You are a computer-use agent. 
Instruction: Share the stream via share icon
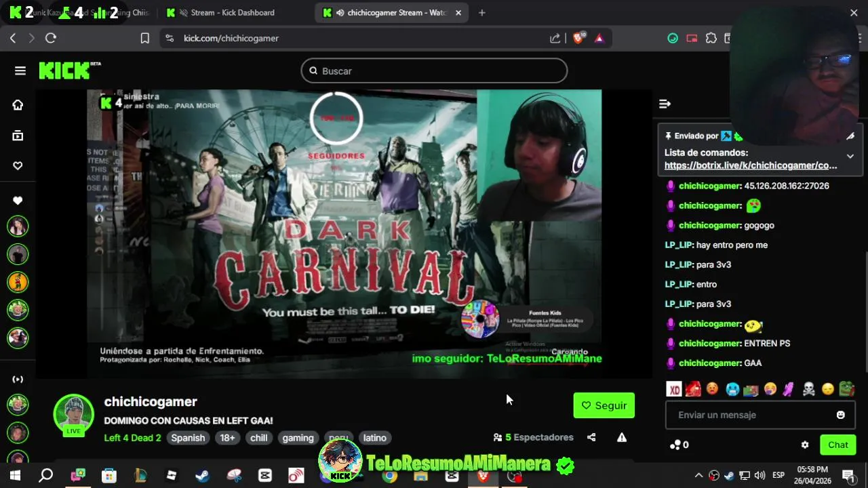(591, 438)
